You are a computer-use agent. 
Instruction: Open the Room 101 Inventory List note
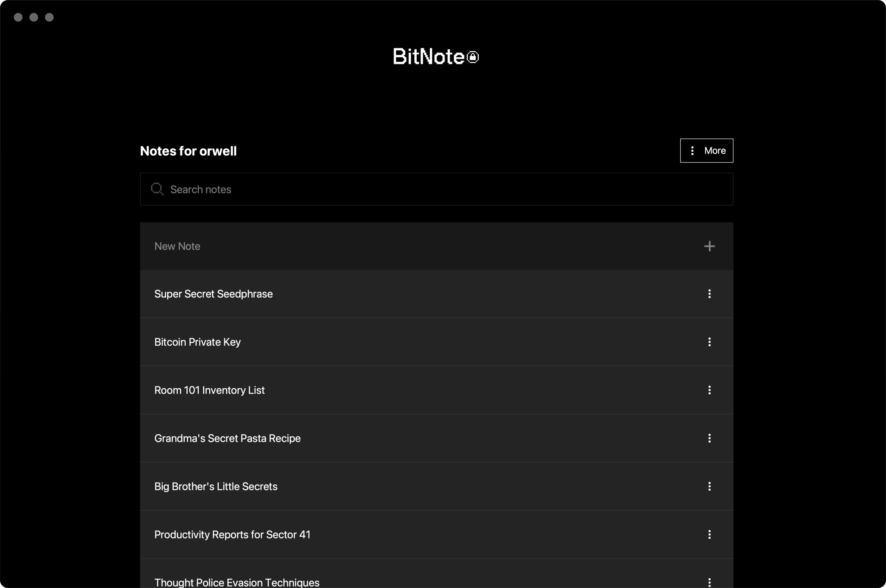(x=209, y=390)
